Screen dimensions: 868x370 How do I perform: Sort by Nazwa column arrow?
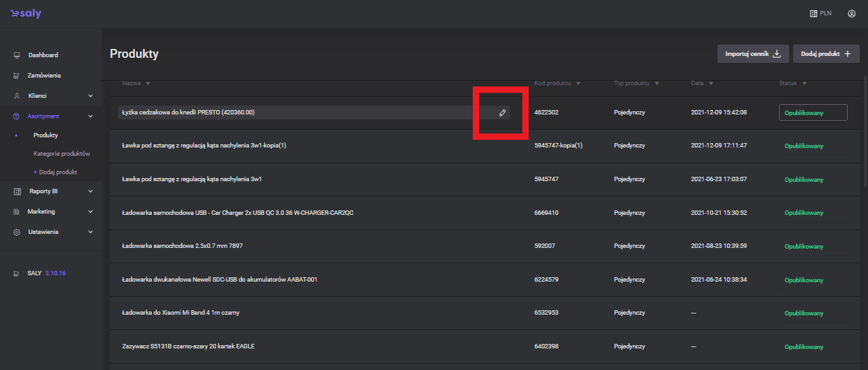coord(148,83)
